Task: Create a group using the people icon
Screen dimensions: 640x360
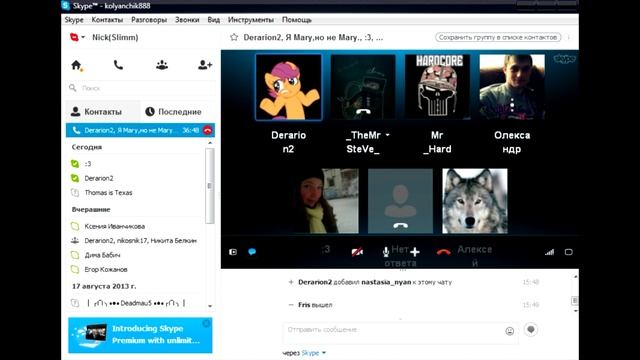Action: click(x=162, y=65)
